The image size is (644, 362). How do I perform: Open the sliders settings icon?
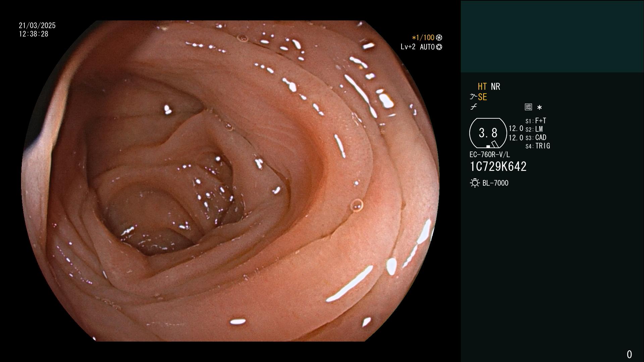528,107
